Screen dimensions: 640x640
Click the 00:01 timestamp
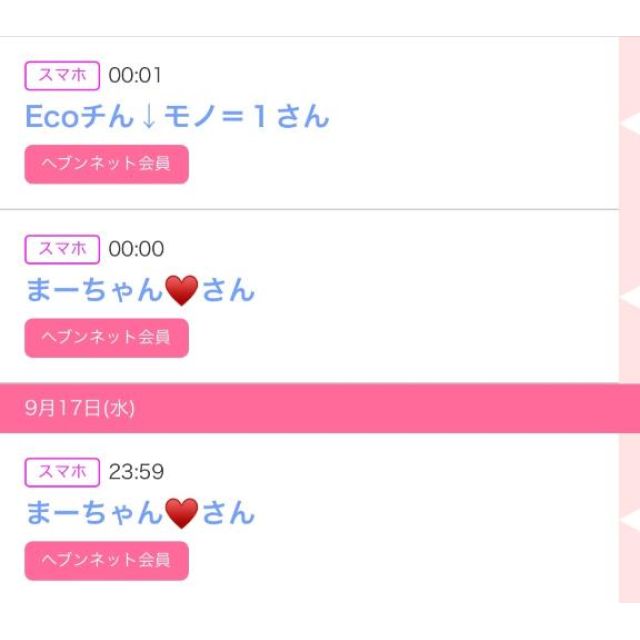tap(135, 76)
